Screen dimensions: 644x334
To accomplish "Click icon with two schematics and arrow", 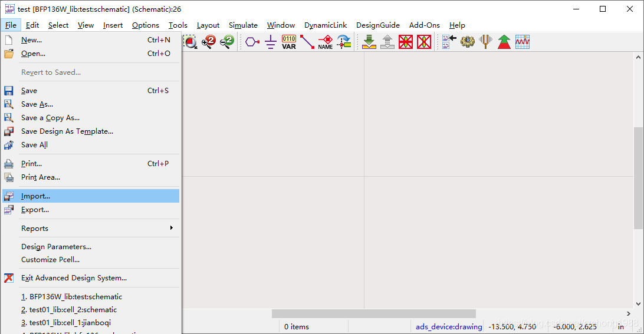I will pos(449,42).
